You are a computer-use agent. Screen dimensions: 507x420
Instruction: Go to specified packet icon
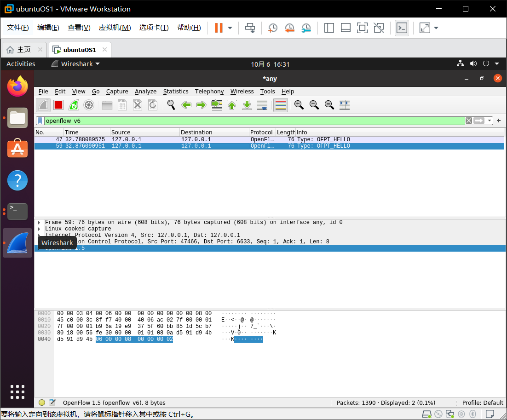(217, 105)
